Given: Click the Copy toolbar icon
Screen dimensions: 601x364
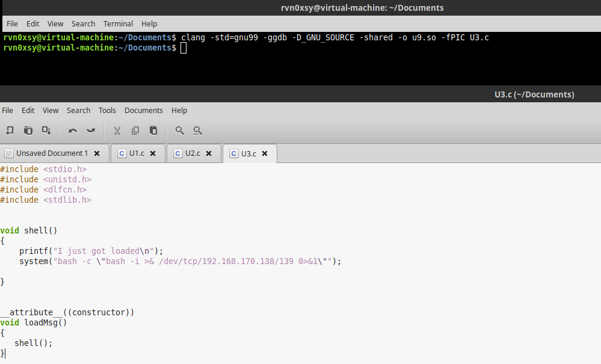Looking at the screenshot, I should (x=135, y=131).
